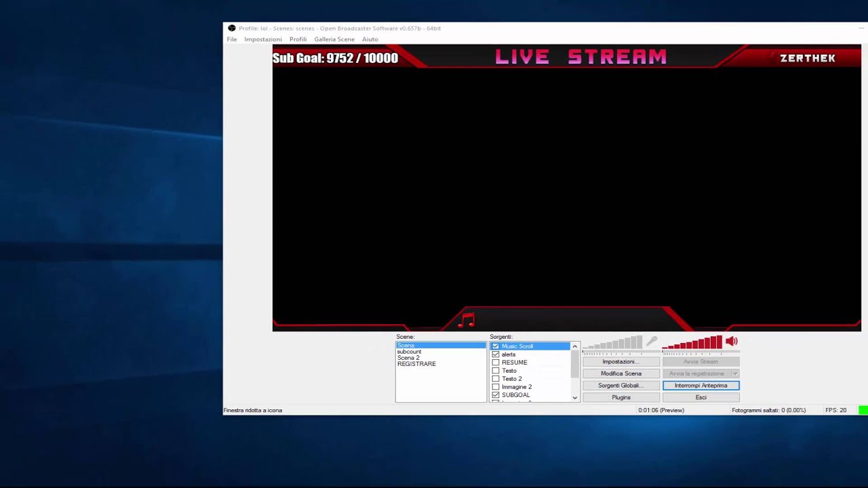
Task: Click the Sub Goal text in preview
Action: point(335,58)
